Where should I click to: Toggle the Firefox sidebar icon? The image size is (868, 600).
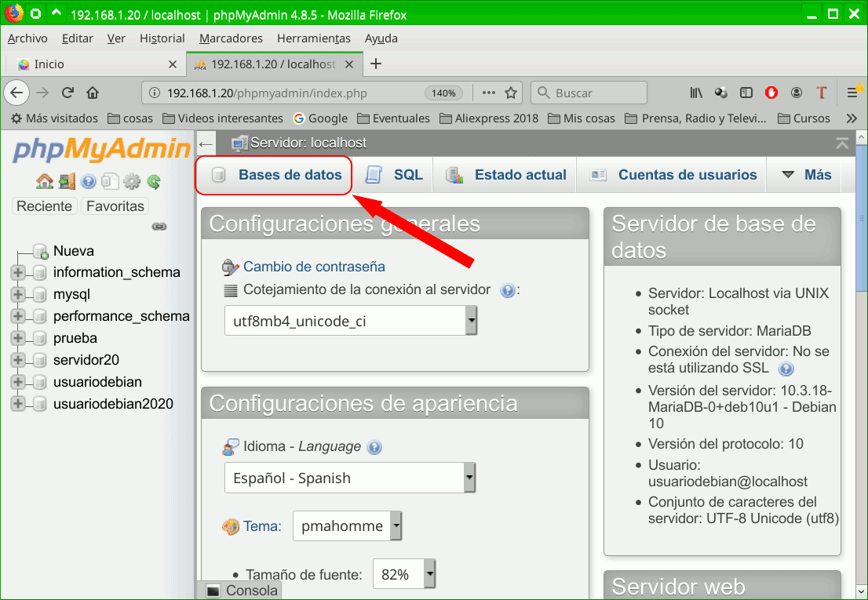[746, 93]
